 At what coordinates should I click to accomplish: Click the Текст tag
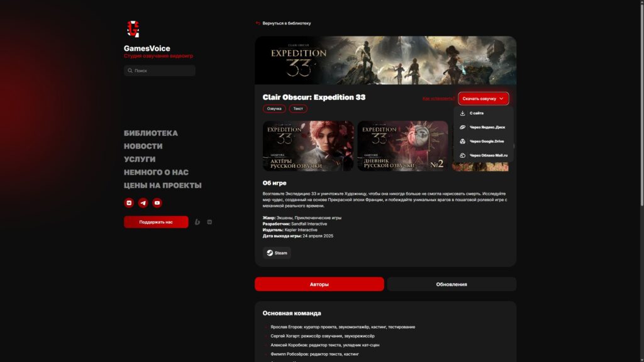(x=298, y=109)
